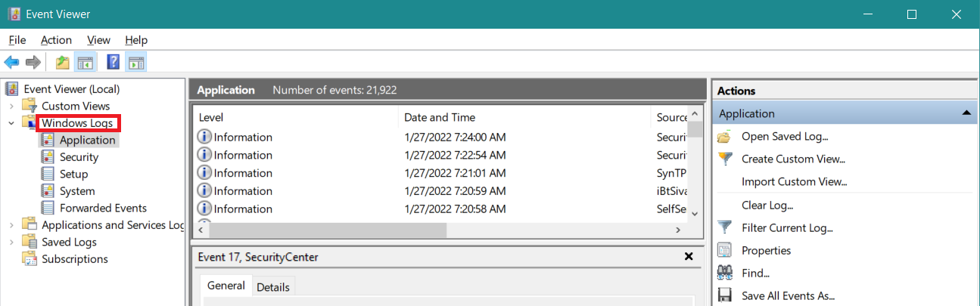Click the Filter Current Log funnel icon
Screen dimensions: 980x306
[725, 227]
